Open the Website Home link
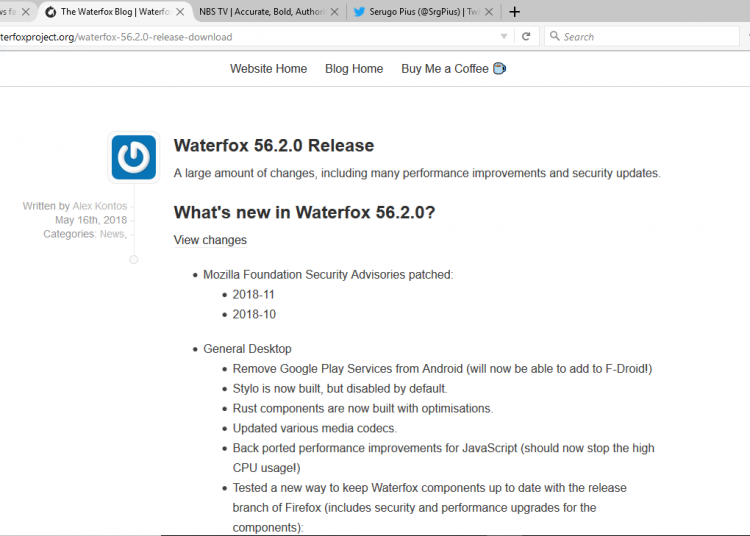The height and width of the screenshot is (536, 750). (x=268, y=69)
